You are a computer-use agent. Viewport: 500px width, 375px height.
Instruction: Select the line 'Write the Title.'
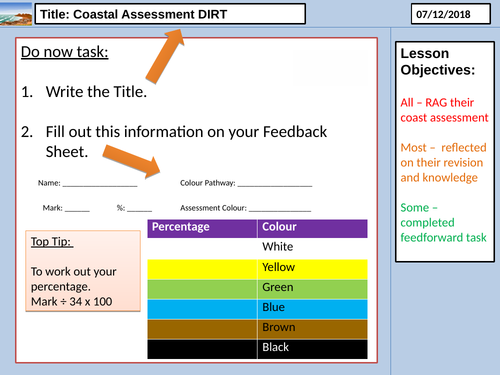pos(96,92)
